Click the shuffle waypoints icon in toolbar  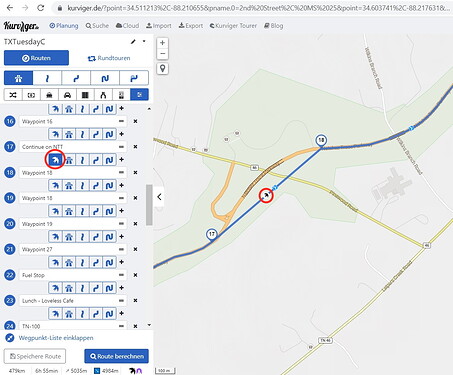(x=13, y=95)
